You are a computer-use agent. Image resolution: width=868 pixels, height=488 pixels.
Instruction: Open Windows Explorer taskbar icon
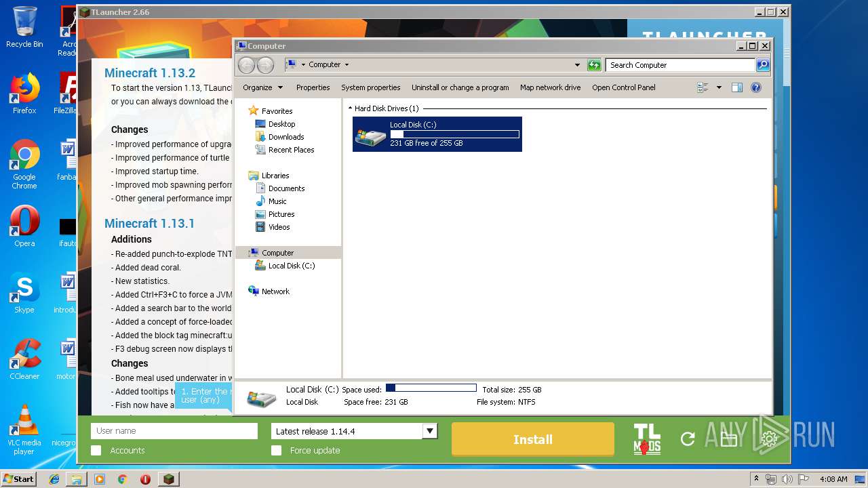coord(77,479)
